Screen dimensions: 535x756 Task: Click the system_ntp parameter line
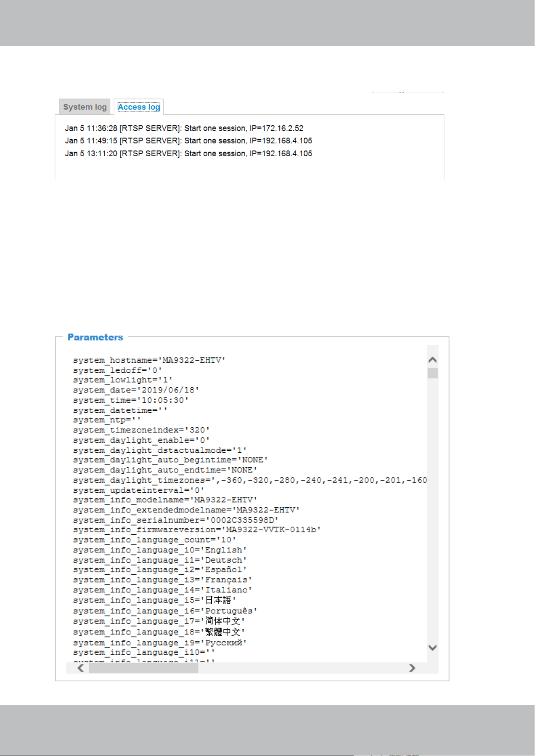107,420
